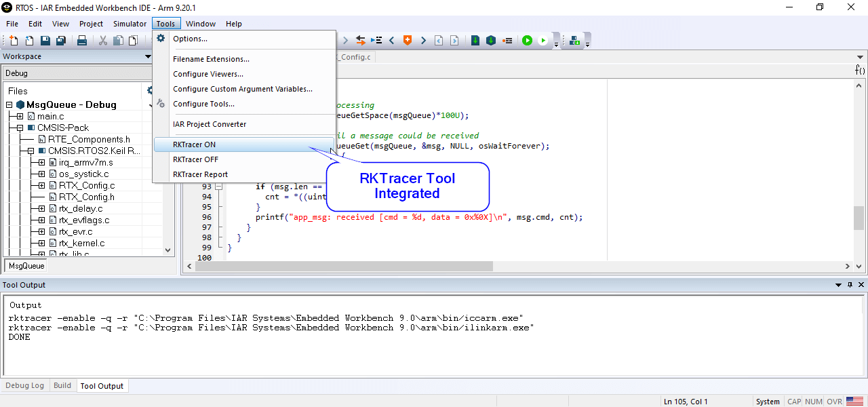Viewport: 868px width, 407px height.
Task: Collapse the CMSIS-Pack group node
Action: (x=20, y=128)
